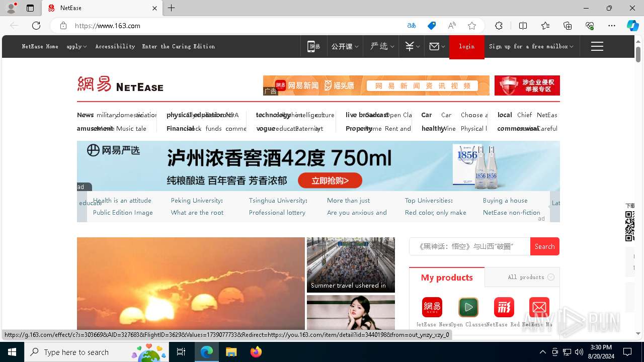The image size is (644, 362).
Task: Add this page to favorites star
Action: 472,26
